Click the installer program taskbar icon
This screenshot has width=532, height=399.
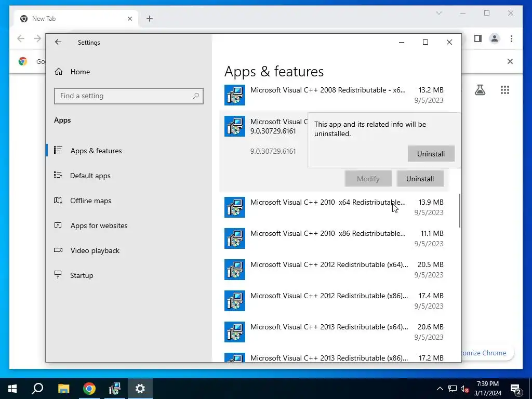click(x=115, y=389)
